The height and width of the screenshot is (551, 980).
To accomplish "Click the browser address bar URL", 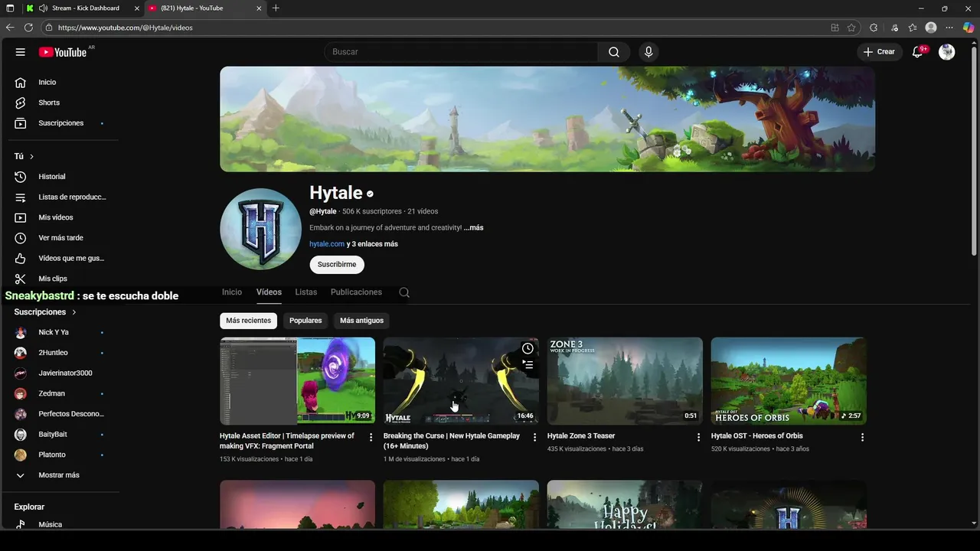I will pos(125,28).
